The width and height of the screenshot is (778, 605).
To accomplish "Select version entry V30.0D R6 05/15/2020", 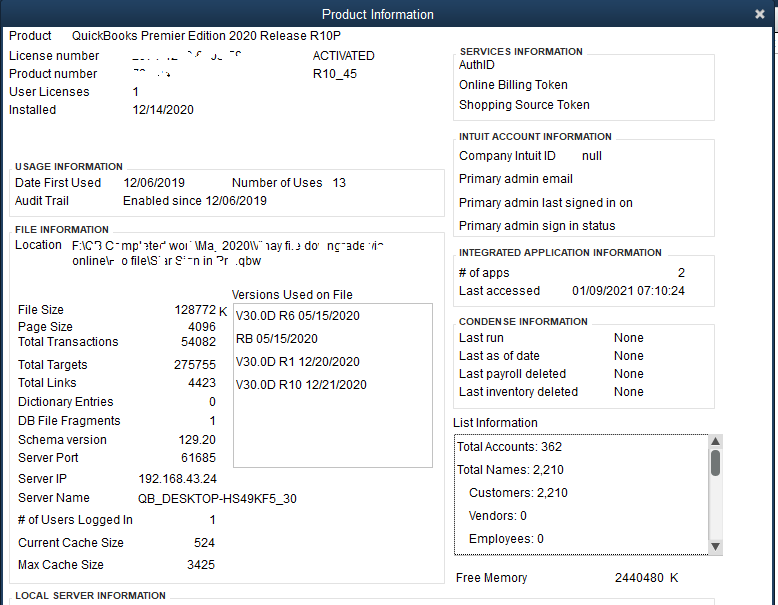I will [x=298, y=316].
